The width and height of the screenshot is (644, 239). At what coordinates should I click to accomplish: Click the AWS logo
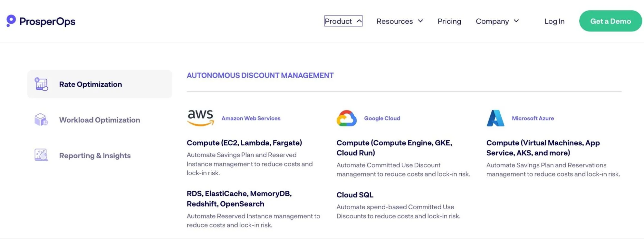[200, 118]
